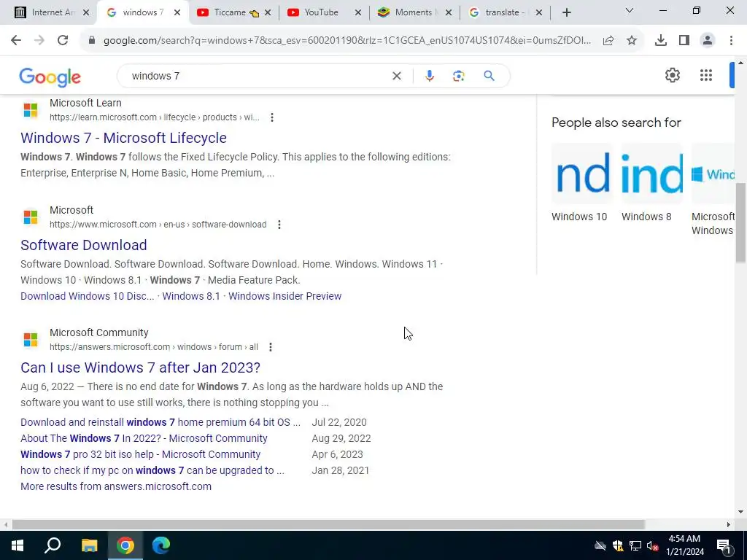Click the horizontal scrollbar thumb
This screenshot has height=560, width=747.
(x=328, y=525)
